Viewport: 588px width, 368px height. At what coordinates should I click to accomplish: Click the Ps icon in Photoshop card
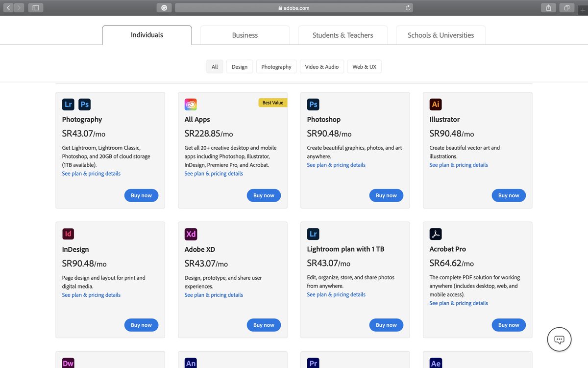tap(313, 104)
